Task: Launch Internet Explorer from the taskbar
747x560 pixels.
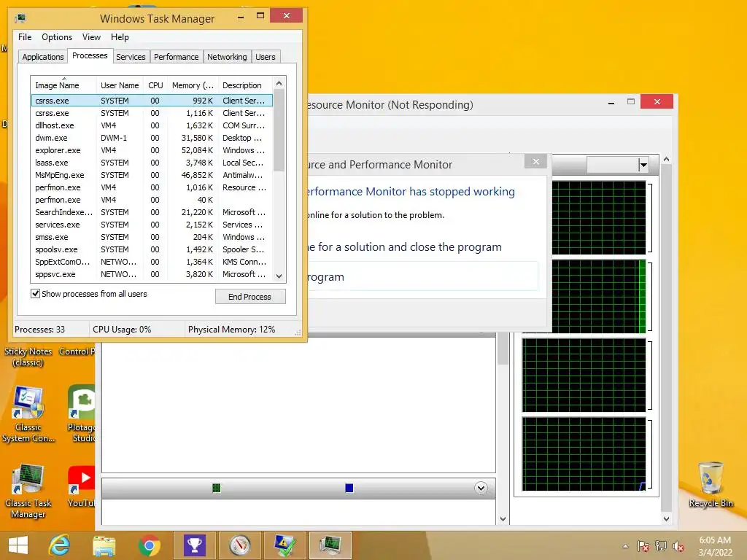Action: pyautogui.click(x=60, y=545)
